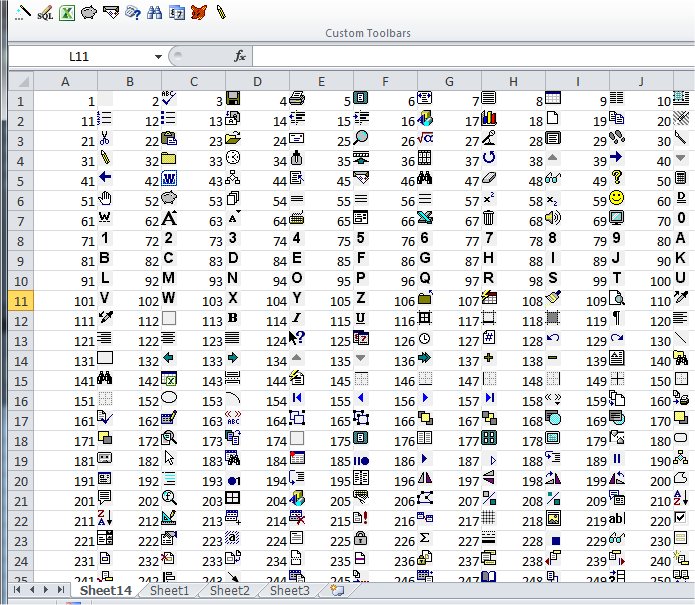The image size is (695, 605).
Task: Click the printer icon beside number 4
Action: click(297, 98)
